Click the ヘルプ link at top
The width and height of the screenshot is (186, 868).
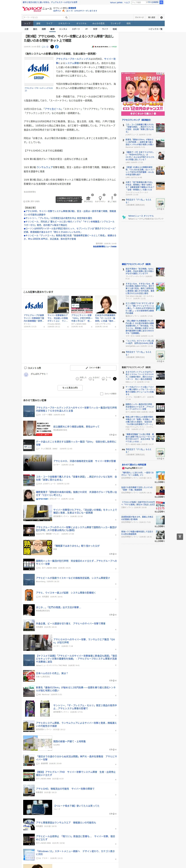click(127, 2)
